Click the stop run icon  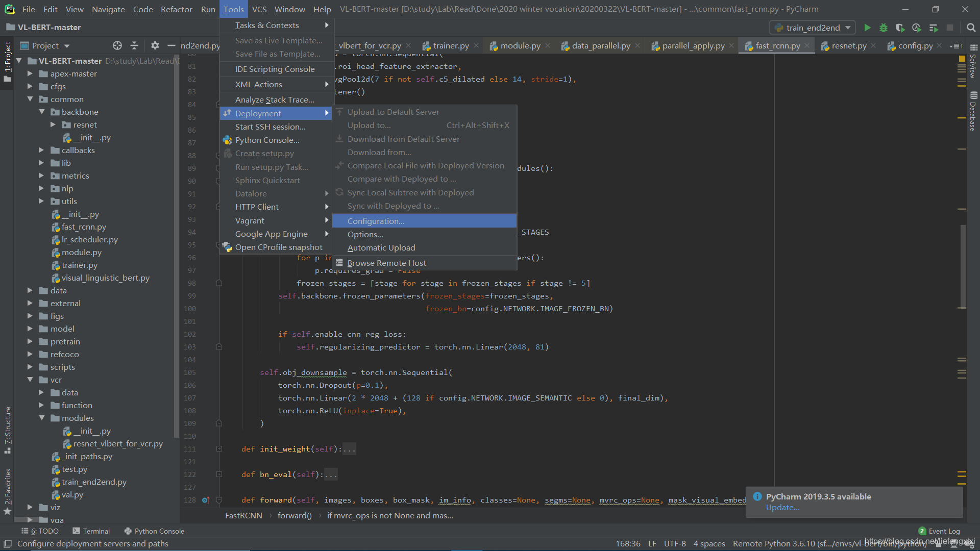coord(950,28)
